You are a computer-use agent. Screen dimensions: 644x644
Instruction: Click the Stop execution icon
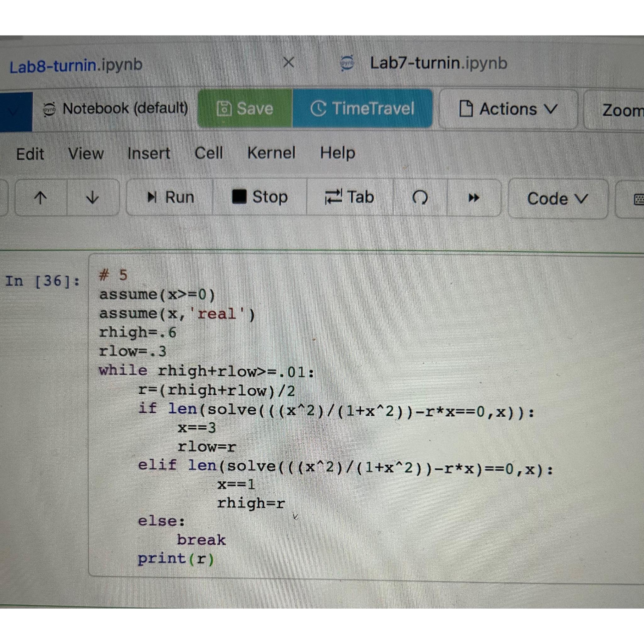(240, 197)
